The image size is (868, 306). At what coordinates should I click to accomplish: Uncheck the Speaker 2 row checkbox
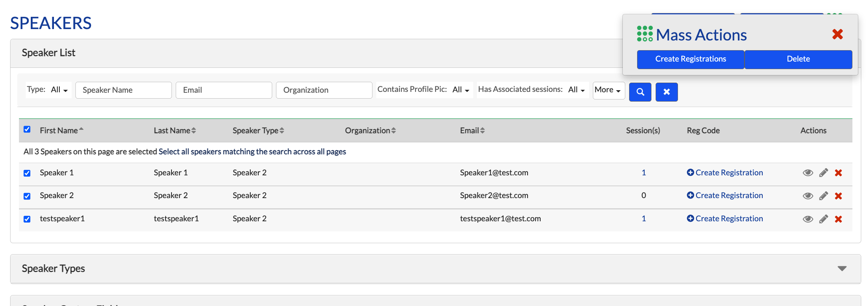(27, 196)
